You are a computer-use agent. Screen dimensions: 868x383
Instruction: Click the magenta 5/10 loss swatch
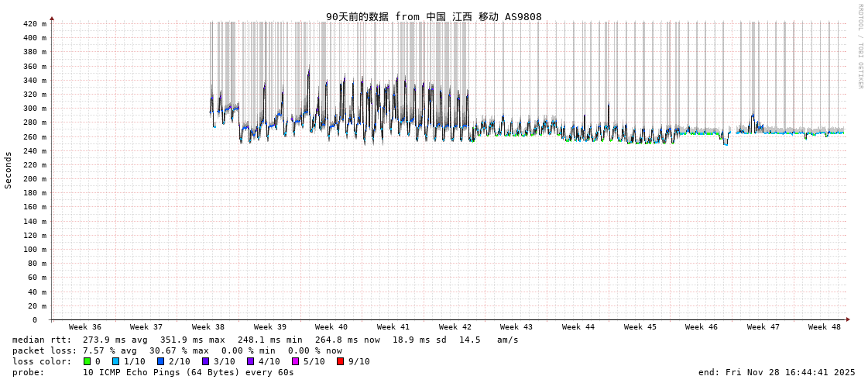coord(295,361)
